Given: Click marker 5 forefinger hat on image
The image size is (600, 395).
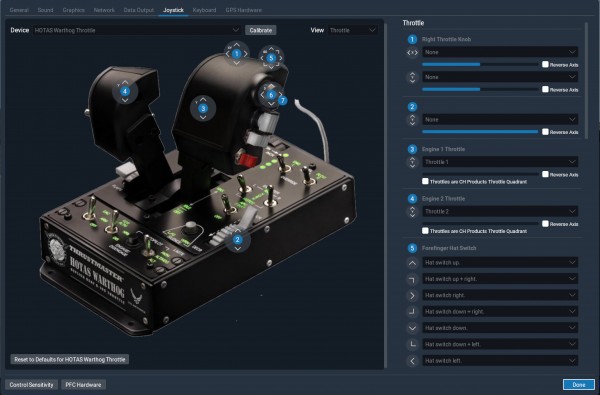Looking at the screenshot, I should [271, 58].
